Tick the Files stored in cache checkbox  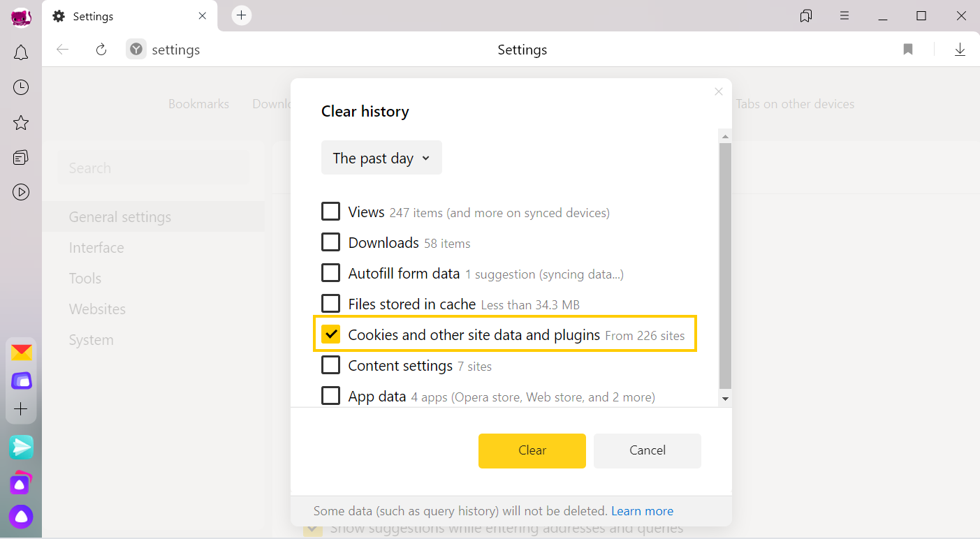[330, 304]
